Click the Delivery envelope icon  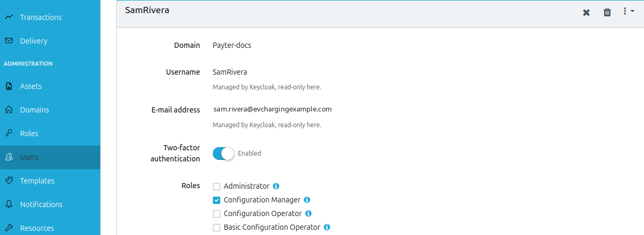[9, 41]
